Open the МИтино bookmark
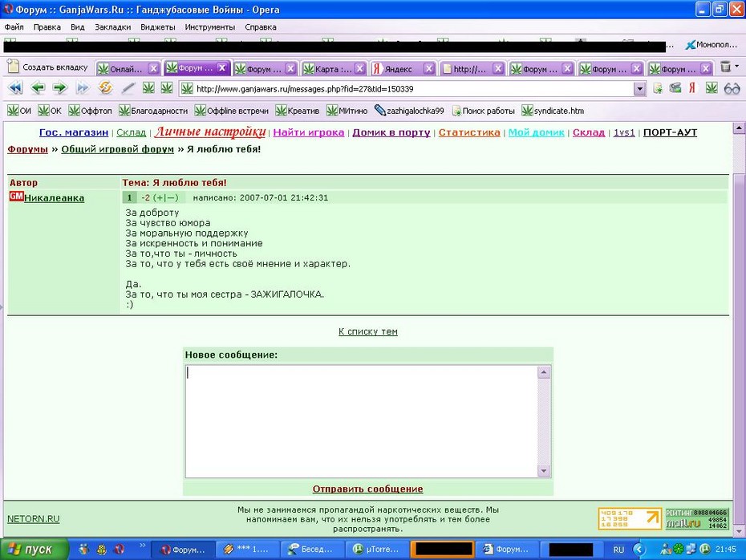 [347, 111]
